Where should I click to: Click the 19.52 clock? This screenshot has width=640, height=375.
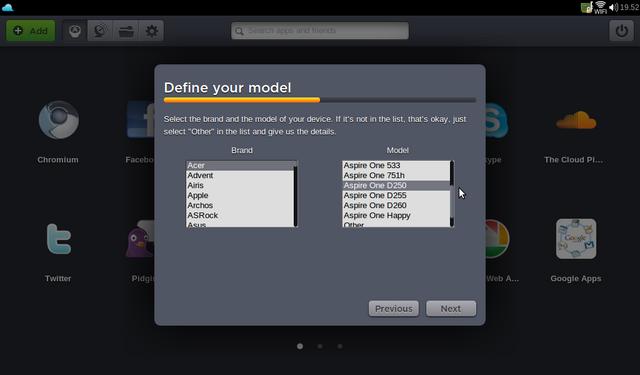629,7
